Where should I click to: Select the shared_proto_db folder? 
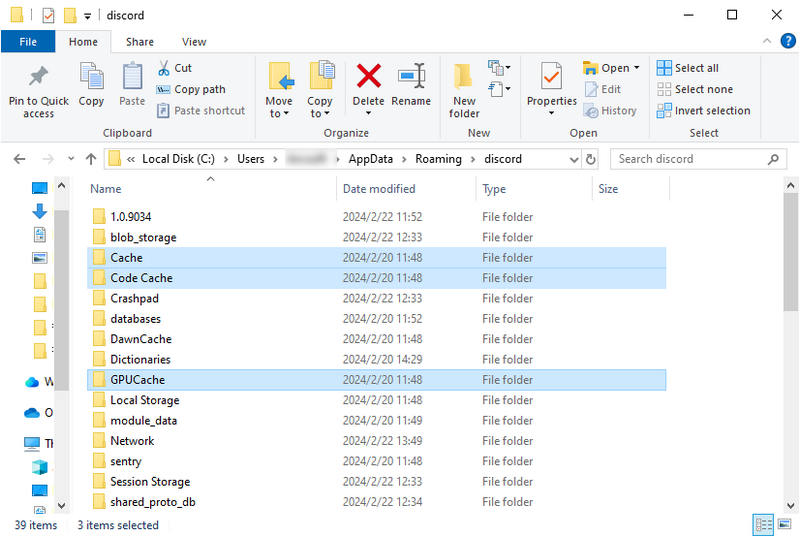377,502
